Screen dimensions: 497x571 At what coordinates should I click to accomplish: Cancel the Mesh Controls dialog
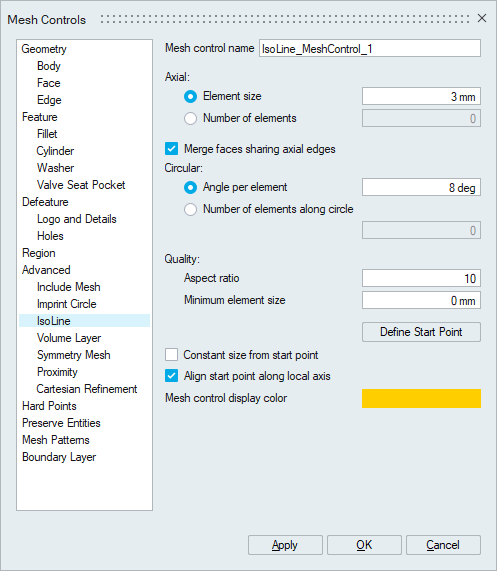tap(443, 545)
